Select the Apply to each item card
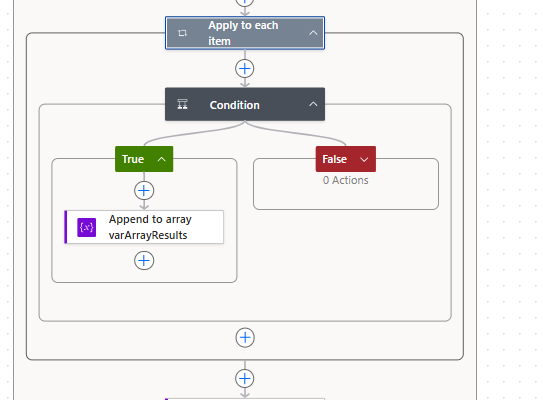Screen dimensions: 543x400 coord(245,33)
